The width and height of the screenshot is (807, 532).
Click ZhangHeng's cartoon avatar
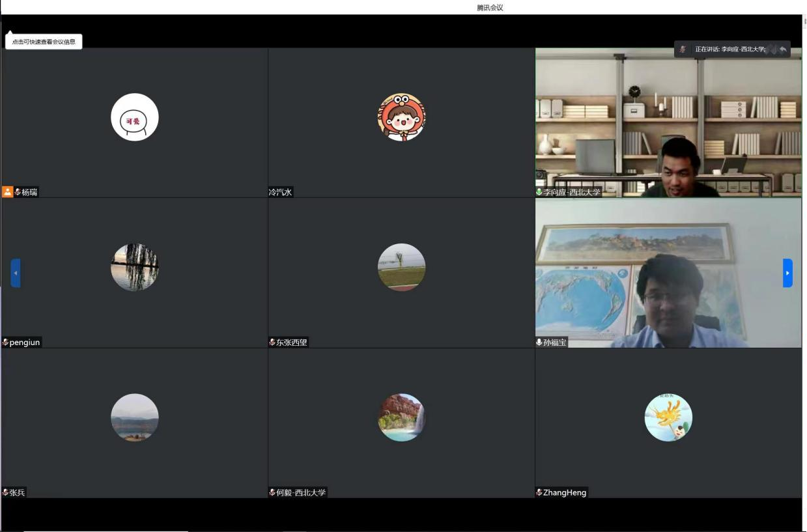668,417
